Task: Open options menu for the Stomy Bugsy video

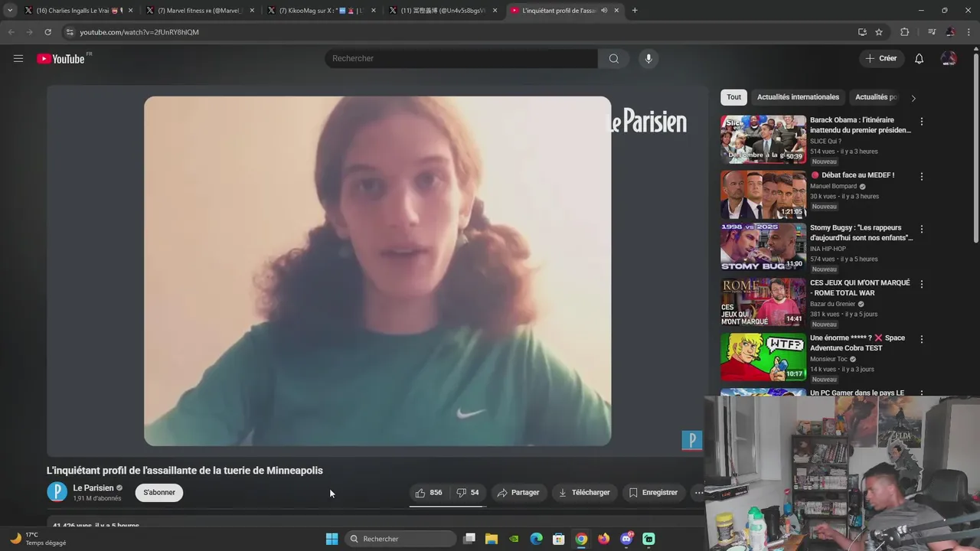Action: point(922,230)
